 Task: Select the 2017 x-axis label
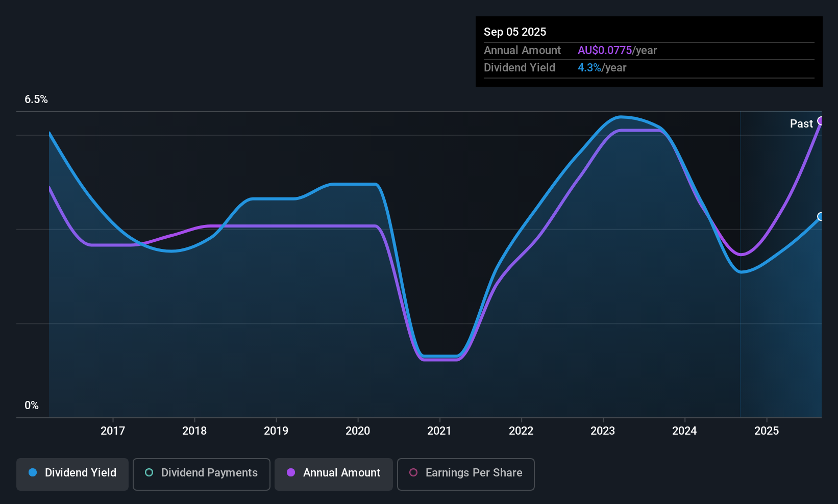pyautogui.click(x=113, y=431)
